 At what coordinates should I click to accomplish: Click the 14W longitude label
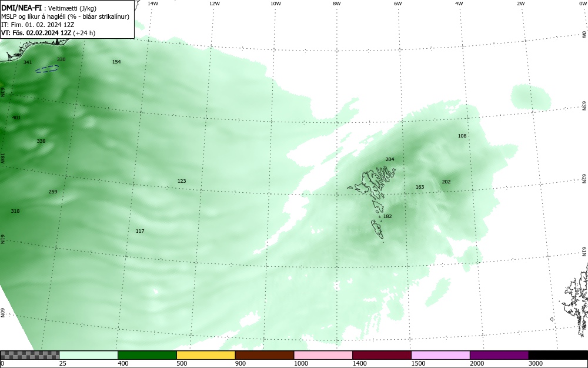coord(153,4)
